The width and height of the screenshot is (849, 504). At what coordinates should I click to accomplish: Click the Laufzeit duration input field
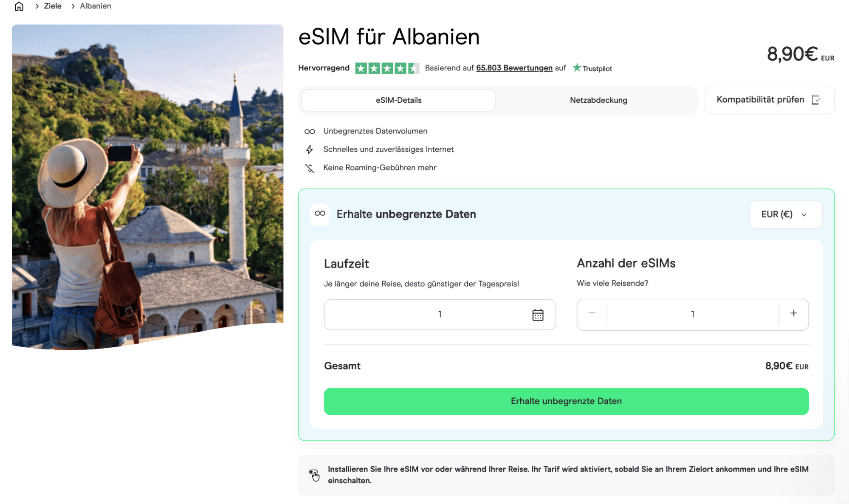point(440,315)
